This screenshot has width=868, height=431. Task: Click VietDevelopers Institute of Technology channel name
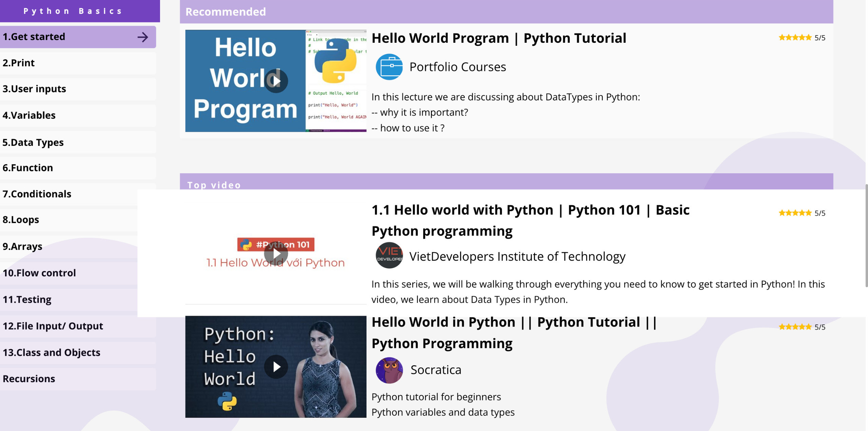click(x=517, y=256)
